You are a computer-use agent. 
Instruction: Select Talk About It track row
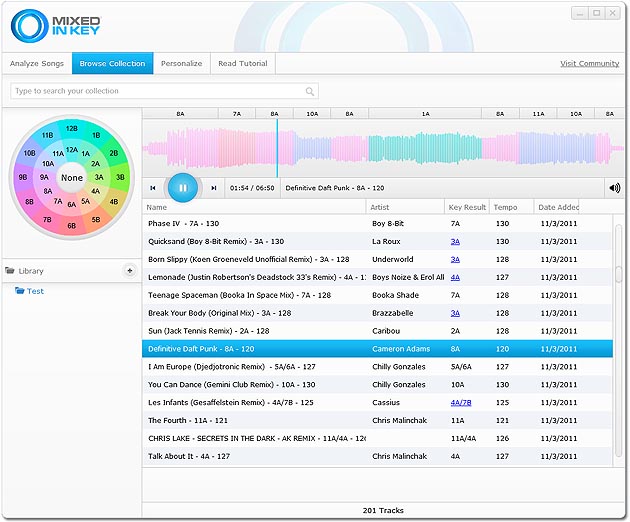377,456
